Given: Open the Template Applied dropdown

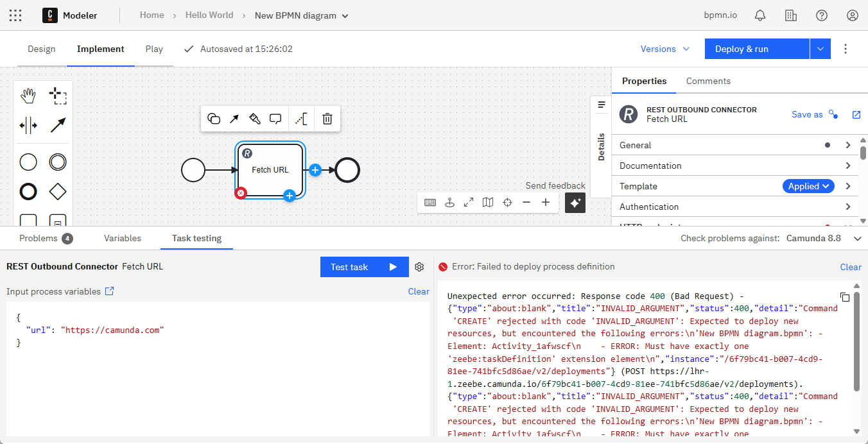Looking at the screenshot, I should click(808, 186).
